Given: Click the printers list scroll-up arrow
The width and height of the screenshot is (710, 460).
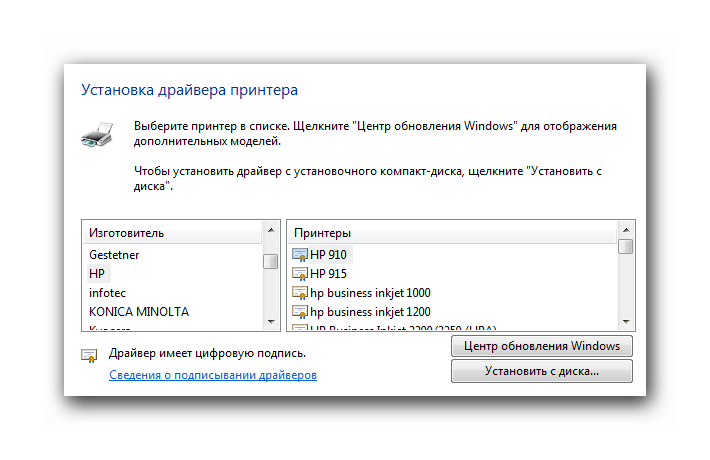Looking at the screenshot, I should coord(626,230).
